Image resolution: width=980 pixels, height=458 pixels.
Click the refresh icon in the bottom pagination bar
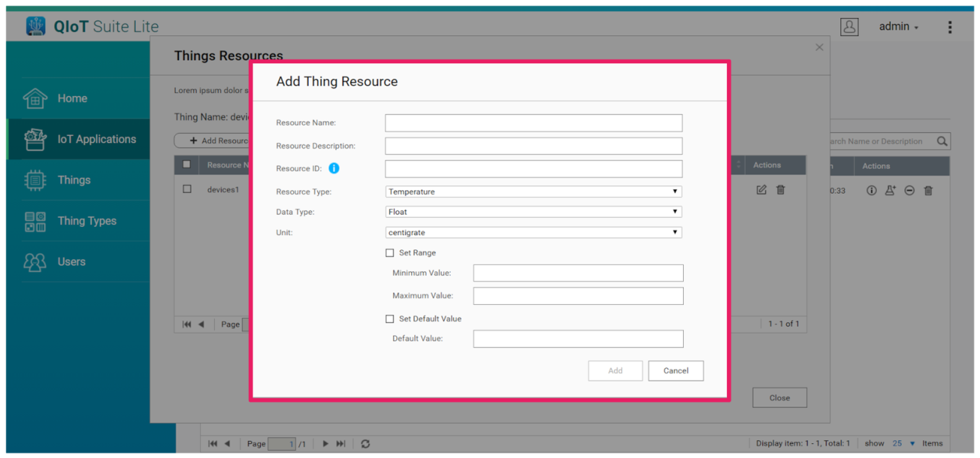[x=366, y=443]
